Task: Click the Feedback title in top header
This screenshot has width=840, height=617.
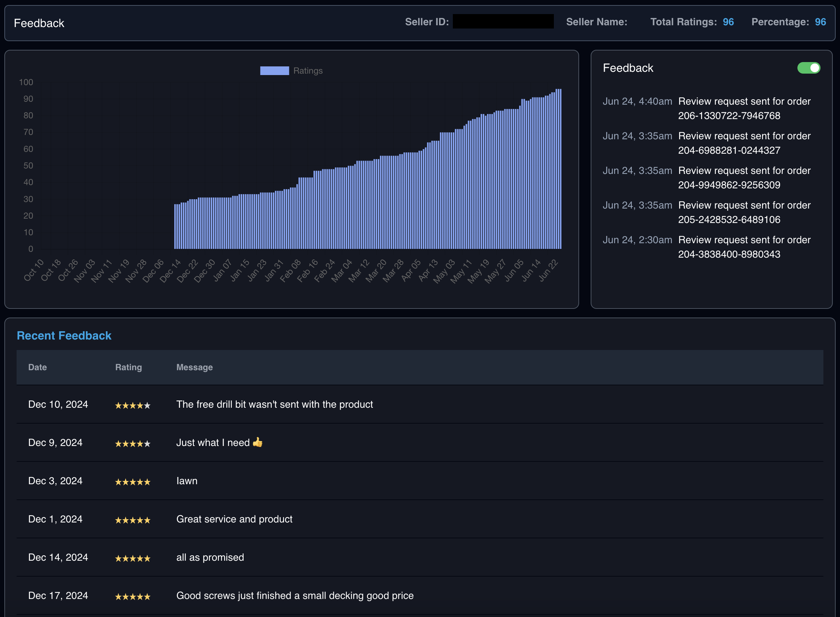Action: [39, 23]
